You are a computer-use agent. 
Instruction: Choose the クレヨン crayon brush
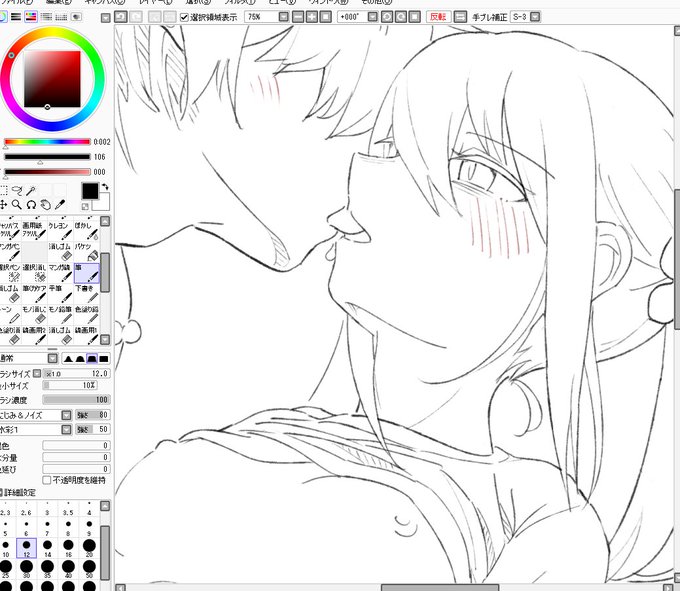click(x=60, y=230)
